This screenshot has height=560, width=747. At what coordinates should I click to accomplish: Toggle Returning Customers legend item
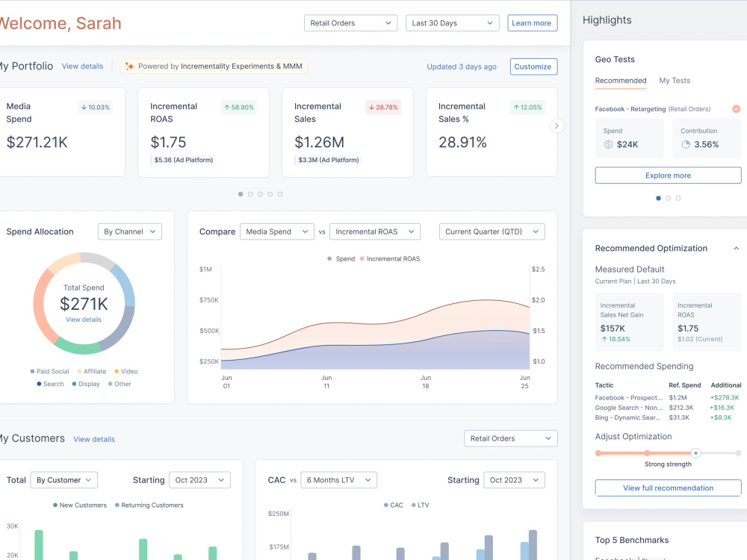pyautogui.click(x=149, y=505)
